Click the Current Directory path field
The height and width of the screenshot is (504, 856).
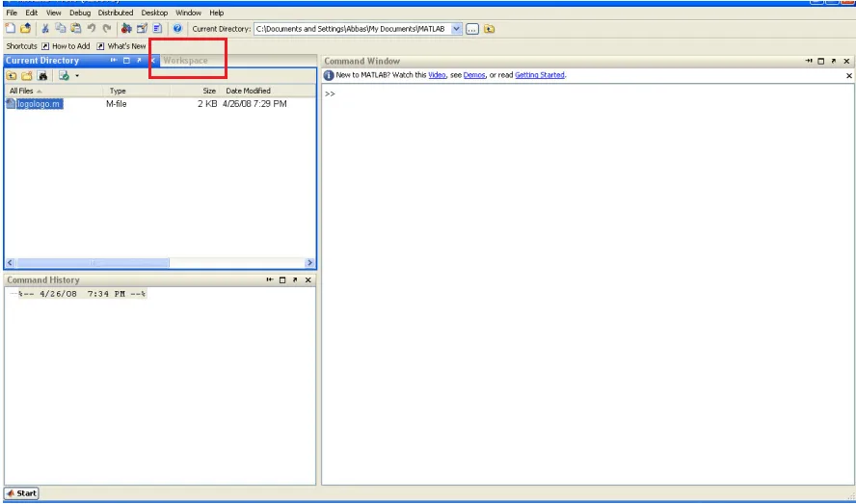click(352, 29)
